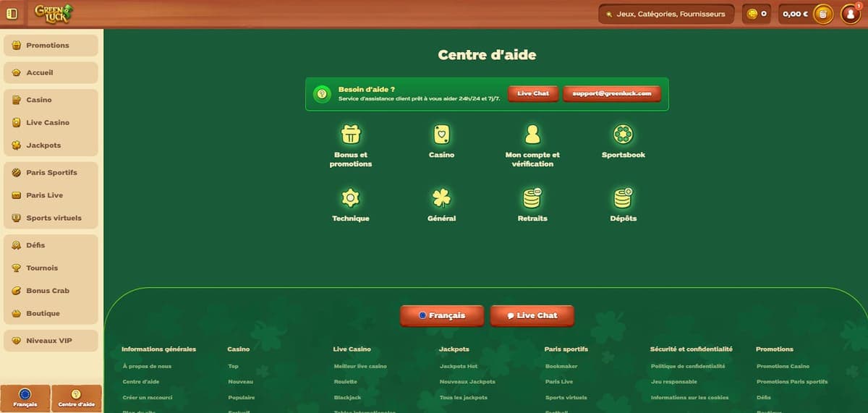This screenshot has height=413, width=868.
Task: Click the Centre d'aide page title
Action: click(x=487, y=55)
